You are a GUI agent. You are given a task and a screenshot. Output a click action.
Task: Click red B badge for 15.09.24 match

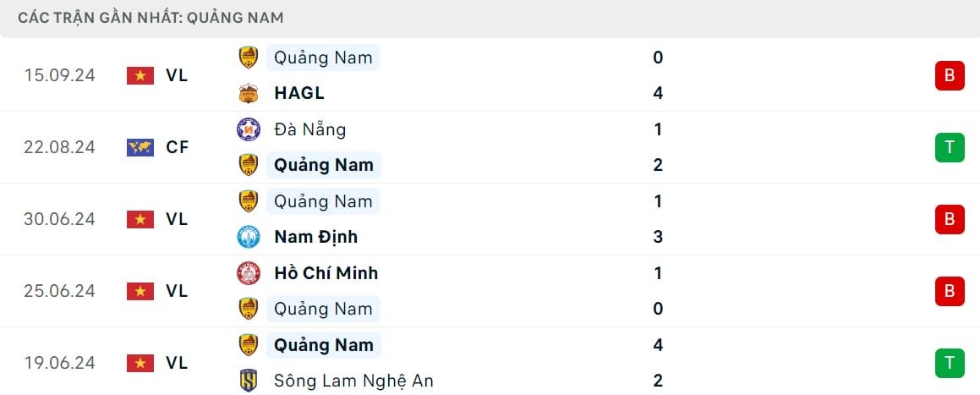click(x=950, y=76)
